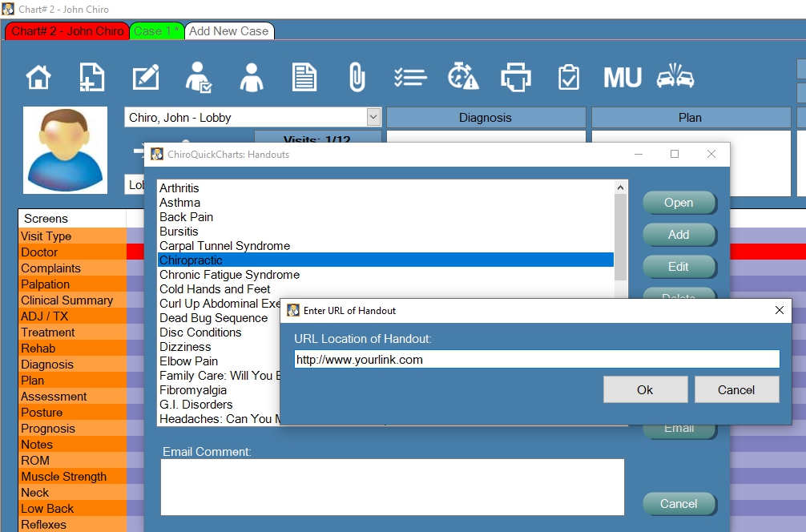Open the checklist tasks icon

(x=410, y=78)
